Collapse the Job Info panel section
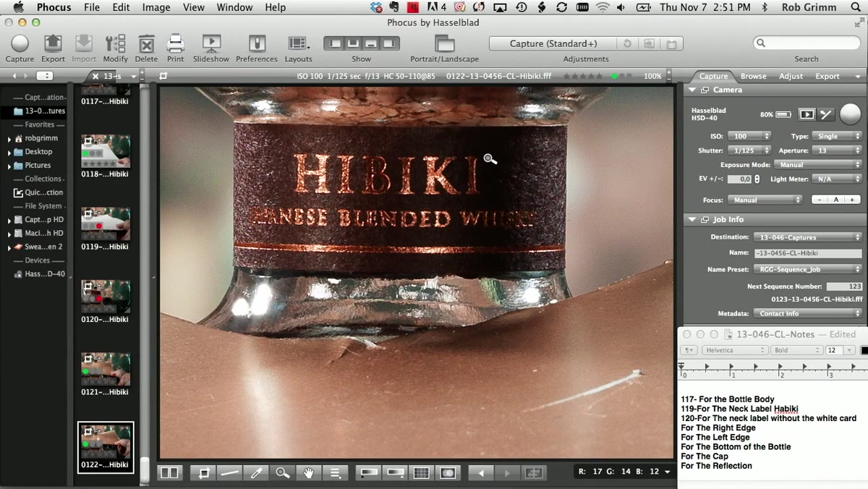The height and width of the screenshot is (489, 868). point(692,219)
